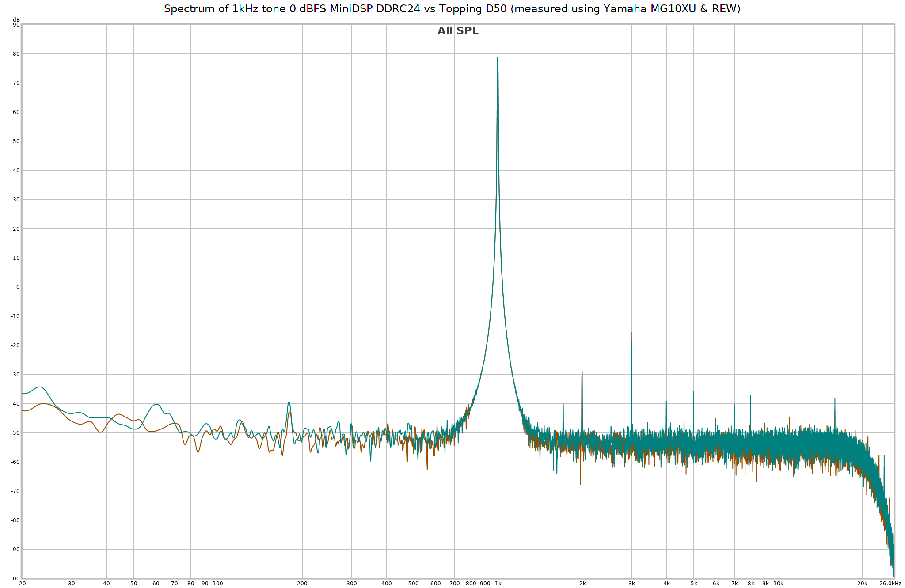905x588 pixels.
Task: Click the '50' label on the frequency axis
Action: tap(134, 584)
